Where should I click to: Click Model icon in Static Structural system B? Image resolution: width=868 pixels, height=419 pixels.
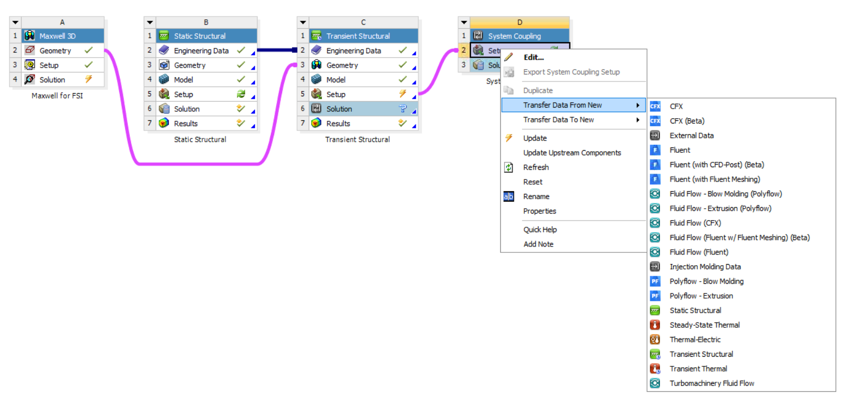164,79
